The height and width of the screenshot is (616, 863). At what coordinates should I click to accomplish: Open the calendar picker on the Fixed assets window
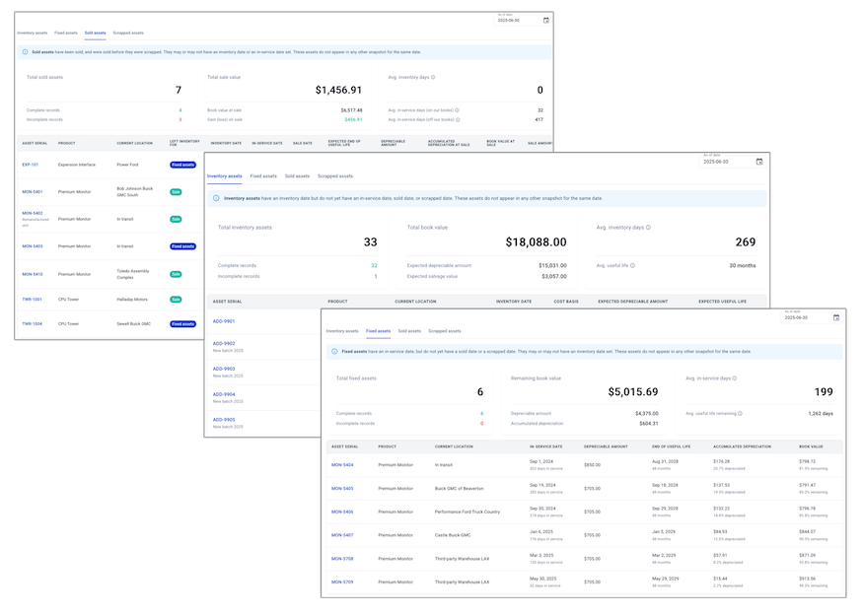point(836,317)
